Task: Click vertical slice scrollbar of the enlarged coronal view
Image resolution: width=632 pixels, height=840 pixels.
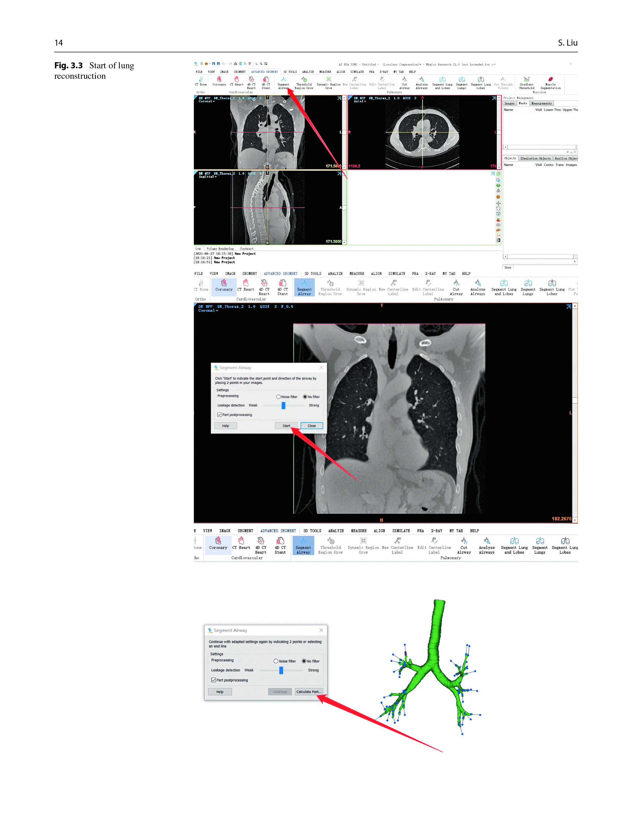Action: click(x=575, y=412)
